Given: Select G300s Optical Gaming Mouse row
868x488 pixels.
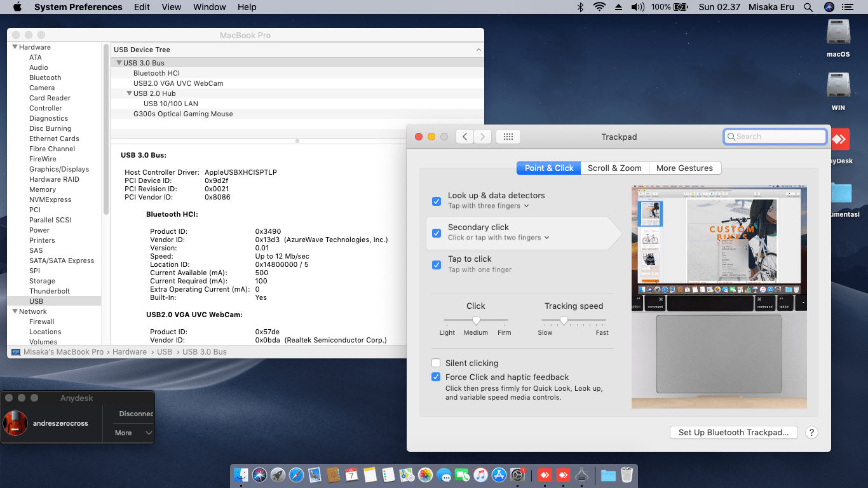Looking at the screenshot, I should (x=297, y=114).
